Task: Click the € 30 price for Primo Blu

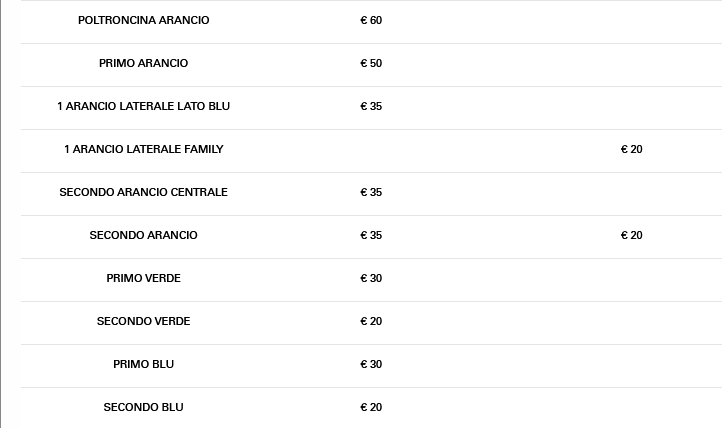Action: click(x=371, y=364)
